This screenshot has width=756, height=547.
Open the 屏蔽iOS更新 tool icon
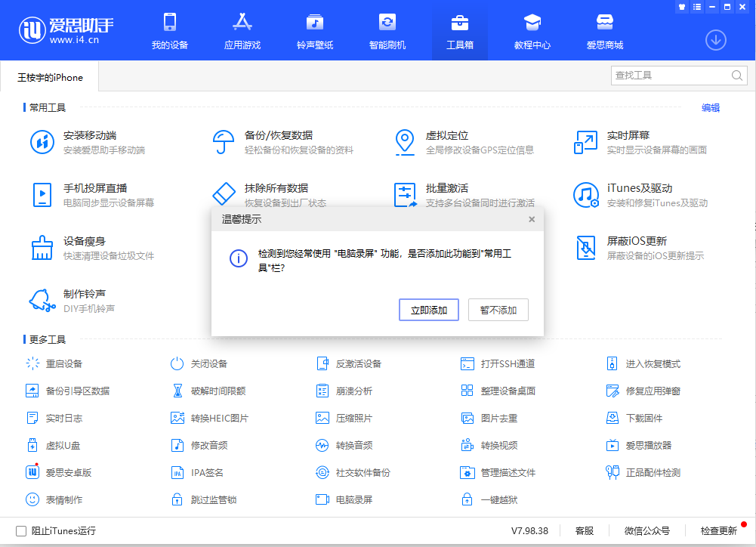(x=586, y=248)
